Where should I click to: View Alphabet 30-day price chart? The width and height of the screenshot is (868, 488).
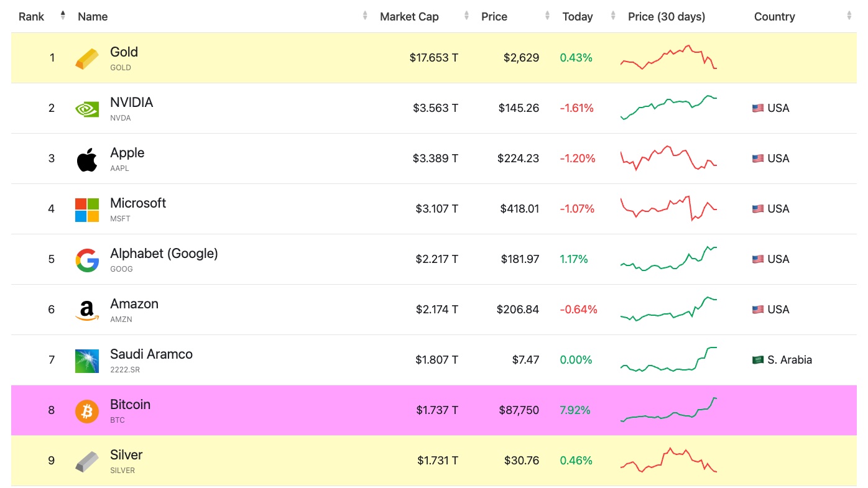point(668,259)
